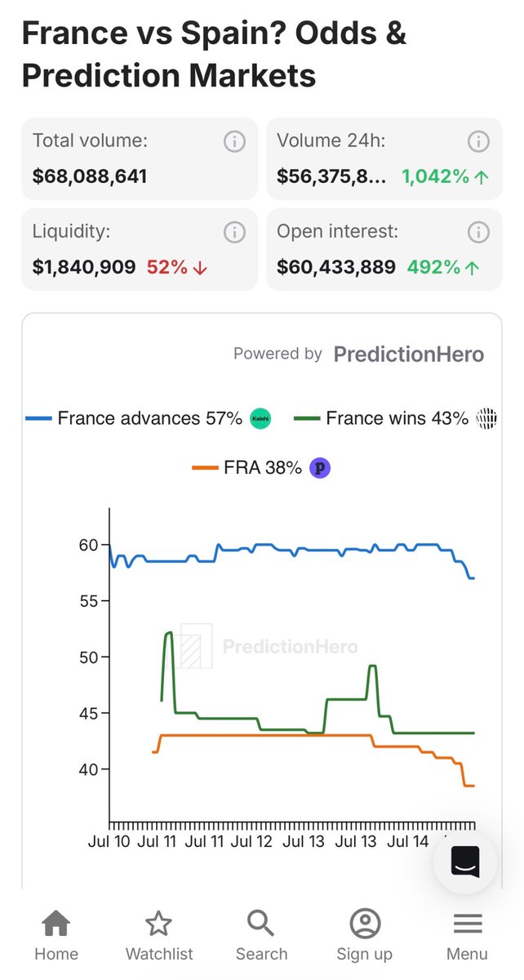The width and height of the screenshot is (524, 980).
Task: Tap the 24h volume 1,042% change indicator
Action: click(445, 176)
